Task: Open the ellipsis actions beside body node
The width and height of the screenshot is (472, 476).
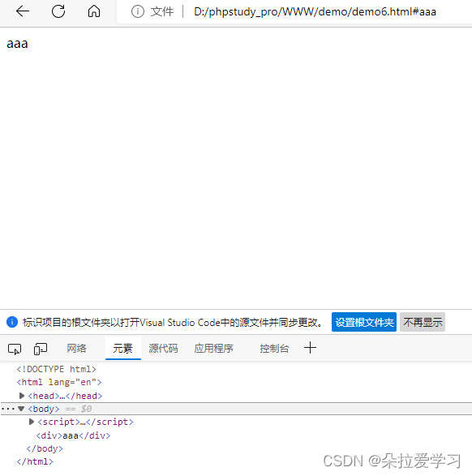Action: pos(8,409)
